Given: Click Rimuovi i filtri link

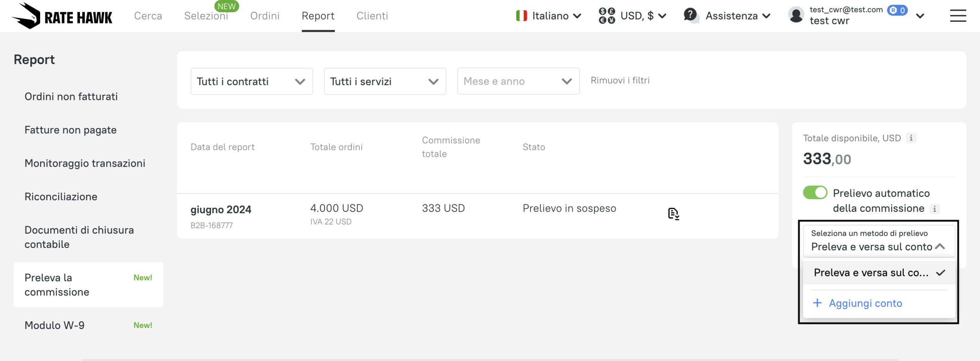Looking at the screenshot, I should 620,80.
